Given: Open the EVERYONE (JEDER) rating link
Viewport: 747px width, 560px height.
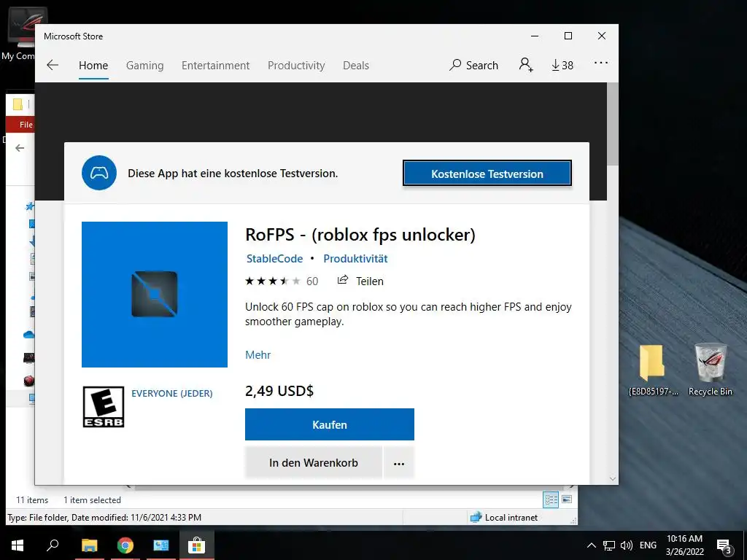Looking at the screenshot, I should 172,393.
